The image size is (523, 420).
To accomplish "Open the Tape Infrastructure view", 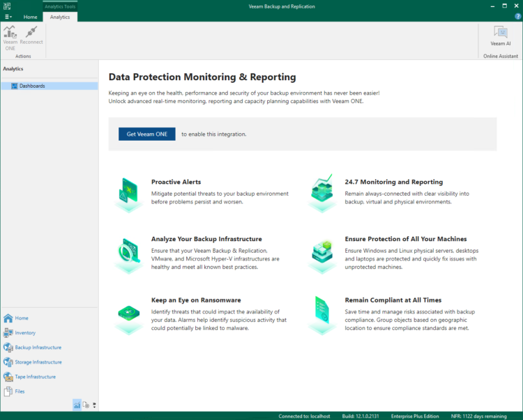I will (35, 377).
